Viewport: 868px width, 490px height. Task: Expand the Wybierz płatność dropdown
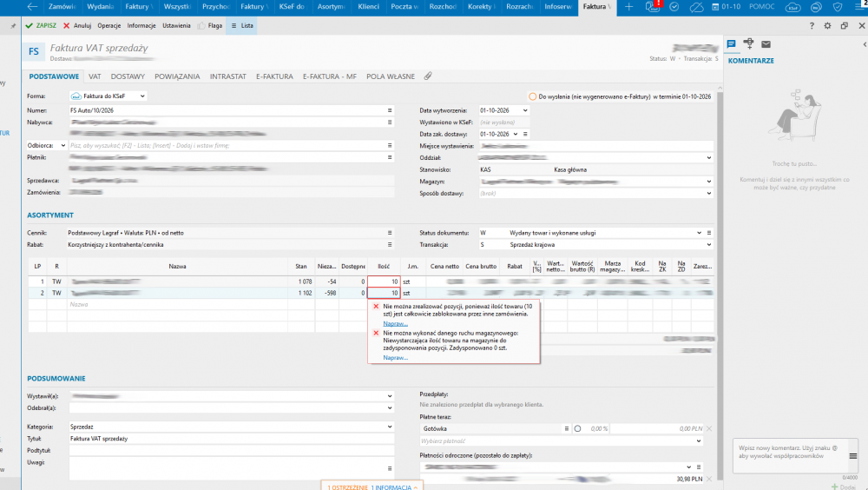coord(699,441)
